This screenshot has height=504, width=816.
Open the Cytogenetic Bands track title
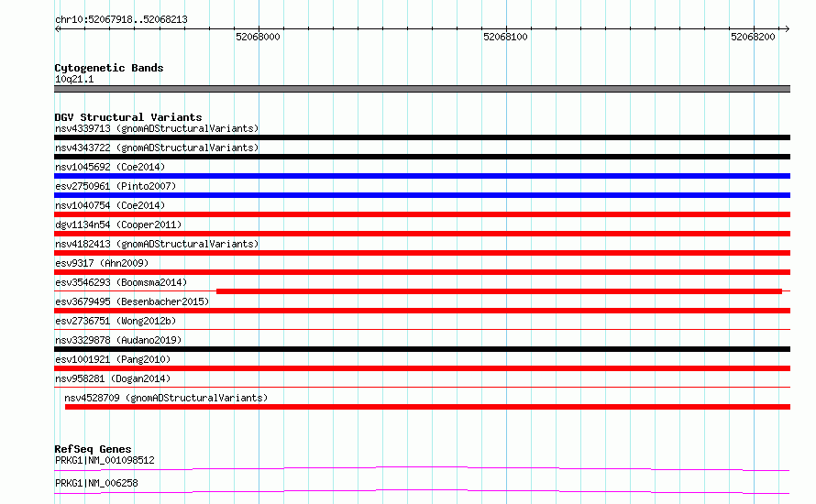click(109, 68)
